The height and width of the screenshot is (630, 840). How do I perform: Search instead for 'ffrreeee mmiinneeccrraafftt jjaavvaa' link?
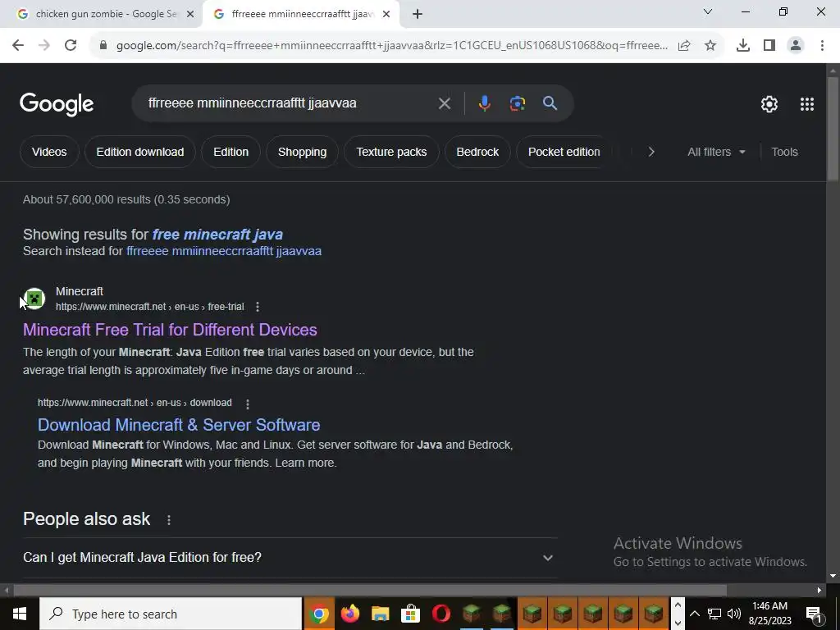224,251
